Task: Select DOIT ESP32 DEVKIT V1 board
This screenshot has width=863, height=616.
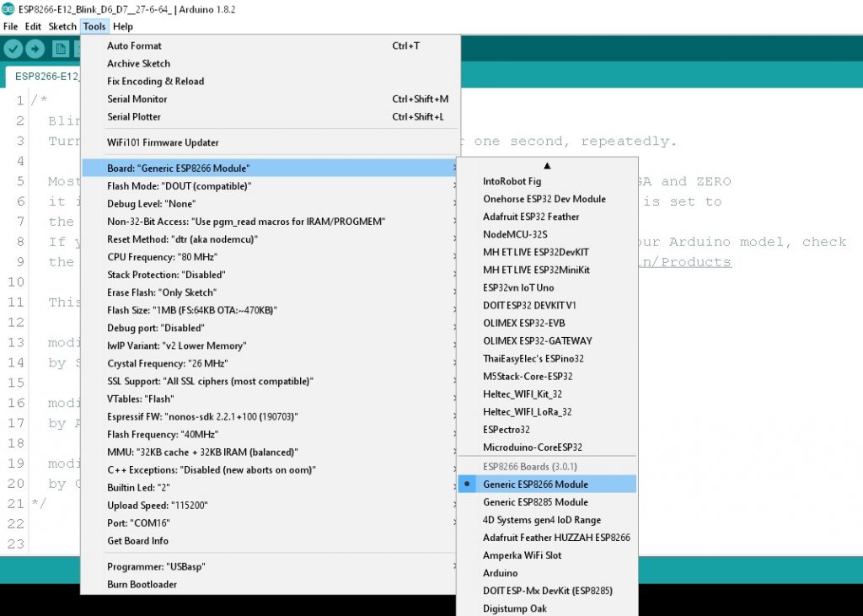Action: click(547, 305)
